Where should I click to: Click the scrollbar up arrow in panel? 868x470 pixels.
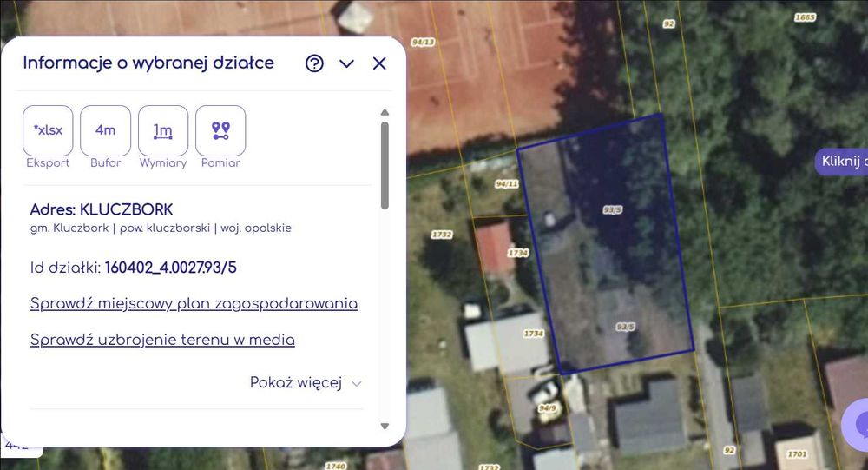pyautogui.click(x=385, y=113)
